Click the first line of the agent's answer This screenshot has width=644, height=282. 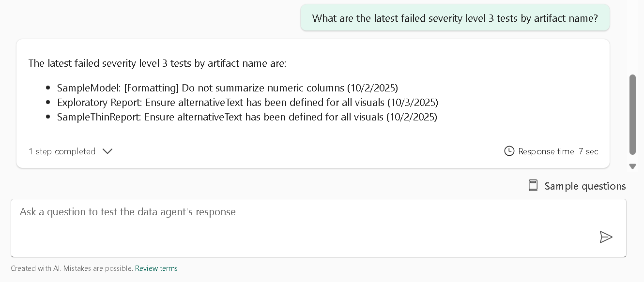(x=157, y=63)
